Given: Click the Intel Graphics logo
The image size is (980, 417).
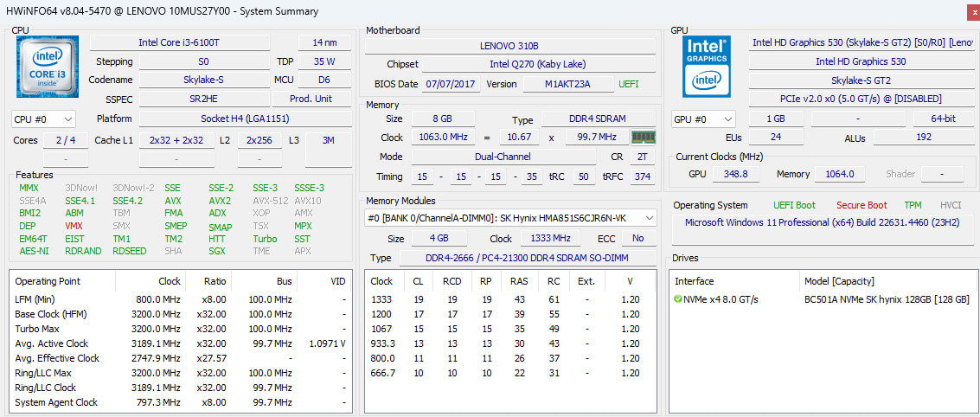Looking at the screenshot, I should pyautogui.click(x=707, y=67).
